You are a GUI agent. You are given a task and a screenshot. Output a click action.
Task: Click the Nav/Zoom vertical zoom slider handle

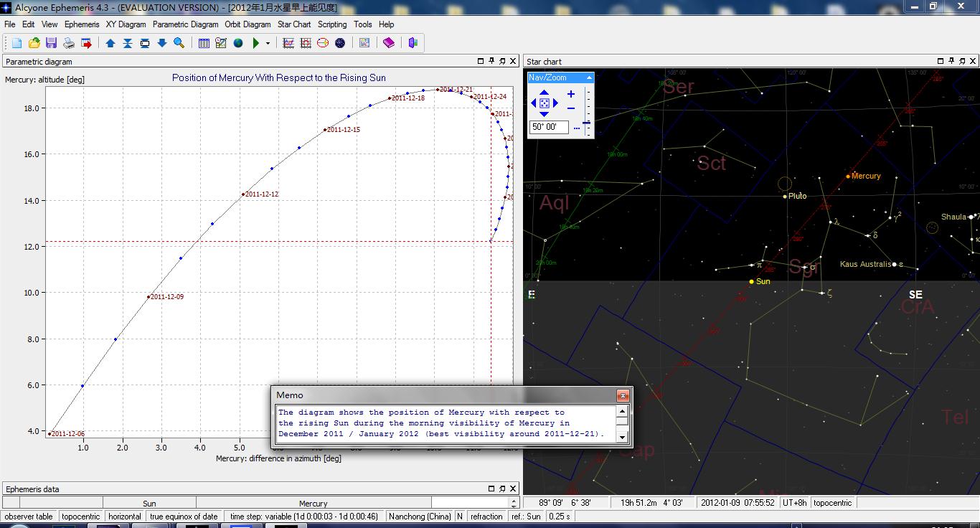point(587,123)
